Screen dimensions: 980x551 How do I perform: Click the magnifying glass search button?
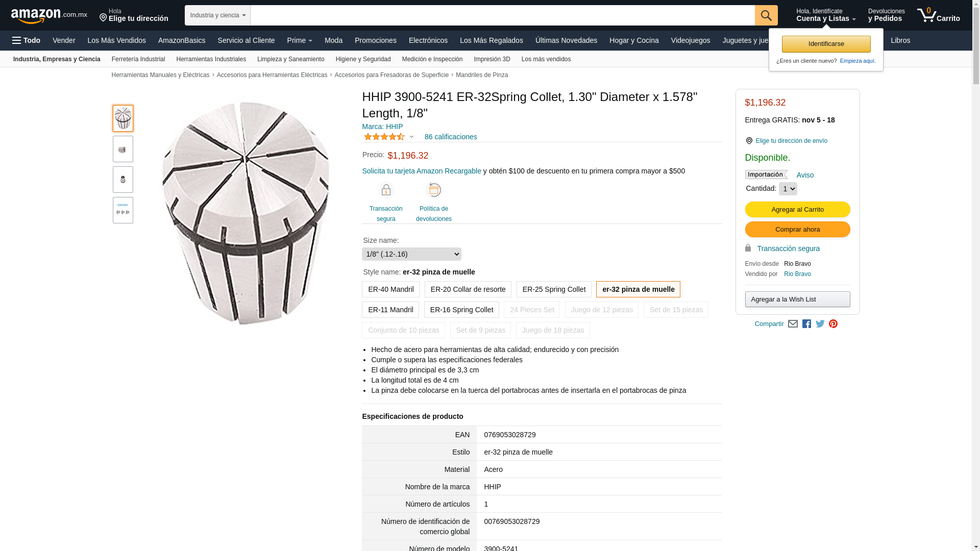(x=766, y=15)
